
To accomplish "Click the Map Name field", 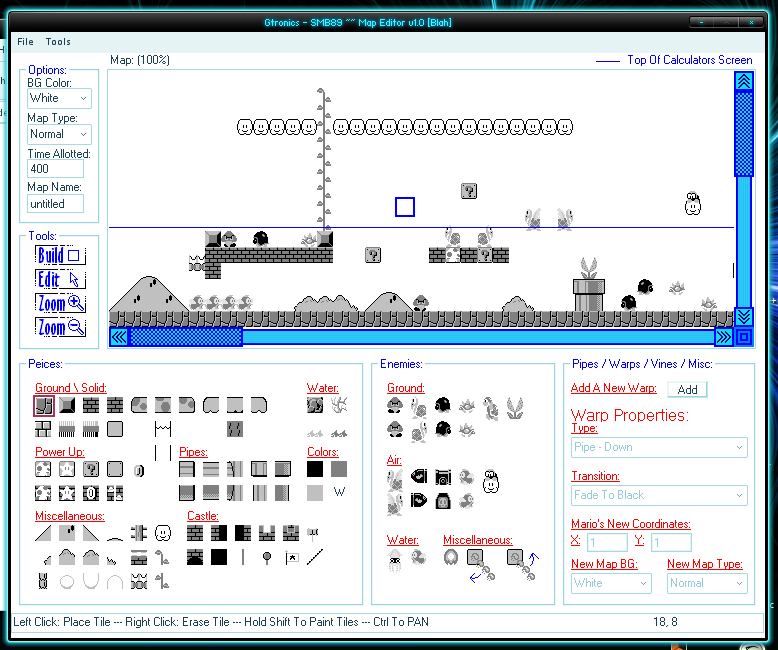I will point(55,204).
